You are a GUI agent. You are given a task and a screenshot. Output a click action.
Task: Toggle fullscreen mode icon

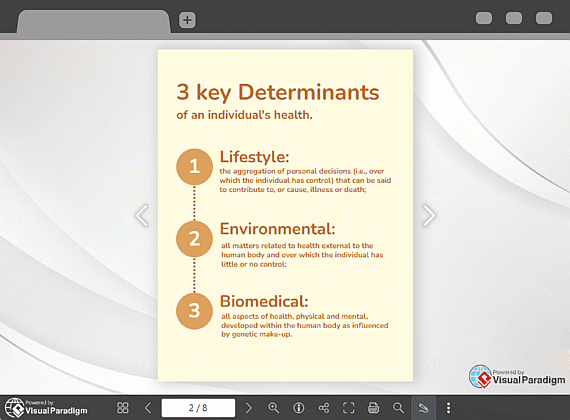348,408
